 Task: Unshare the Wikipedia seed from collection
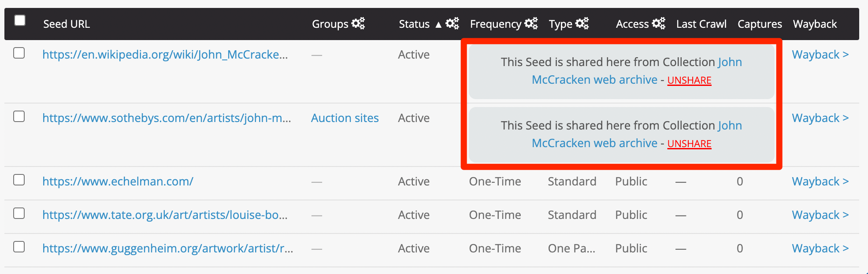pos(689,80)
